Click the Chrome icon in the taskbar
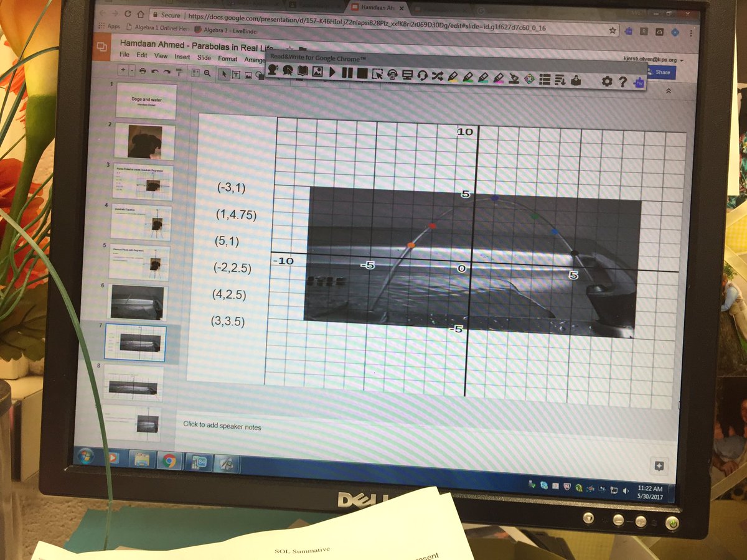 (x=169, y=460)
